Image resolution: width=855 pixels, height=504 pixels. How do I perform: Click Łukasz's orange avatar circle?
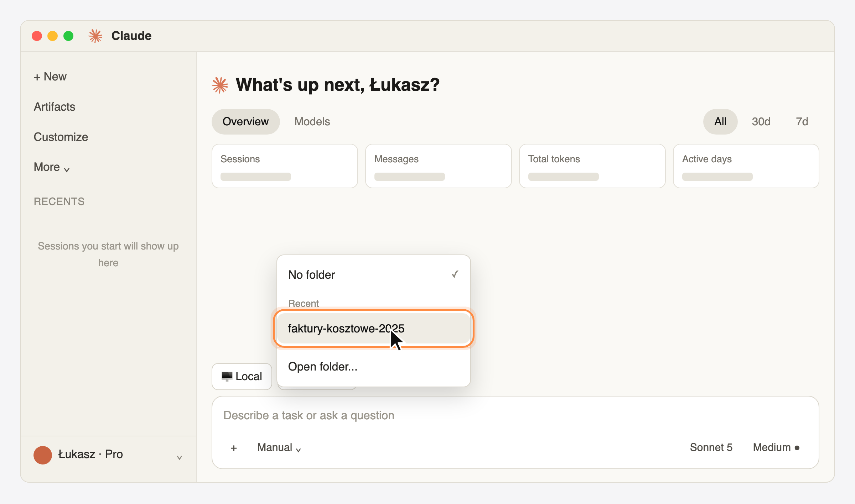point(43,455)
